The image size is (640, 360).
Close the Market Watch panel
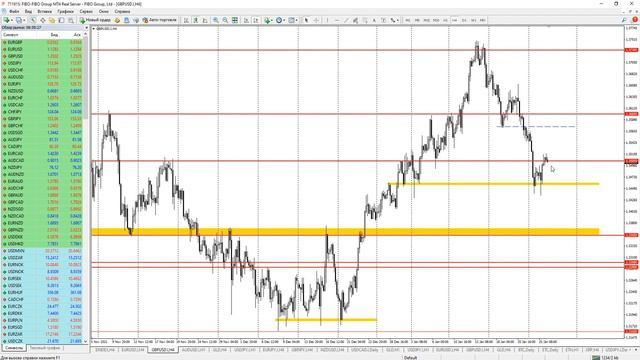point(86,28)
